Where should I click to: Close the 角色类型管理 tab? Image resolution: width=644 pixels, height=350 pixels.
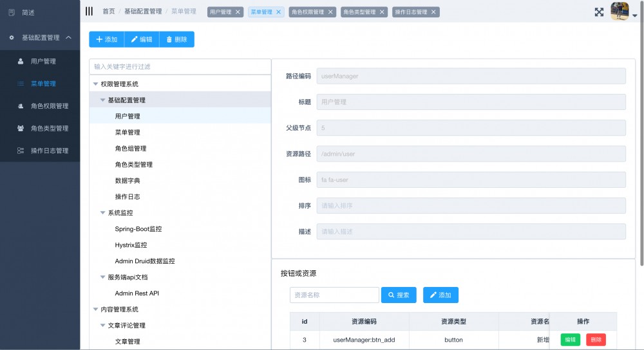[x=382, y=12]
